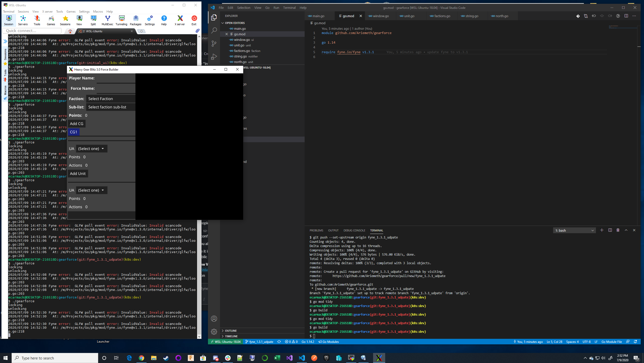This screenshot has width=644, height=363.
Task: Open the Go menu in VS Code
Action: point(267,8)
